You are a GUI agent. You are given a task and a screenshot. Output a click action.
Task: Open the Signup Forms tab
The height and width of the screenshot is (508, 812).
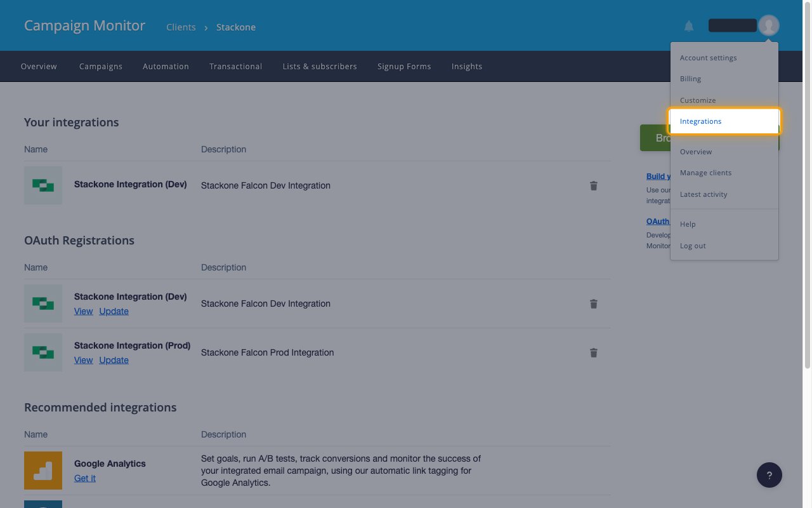(404, 66)
